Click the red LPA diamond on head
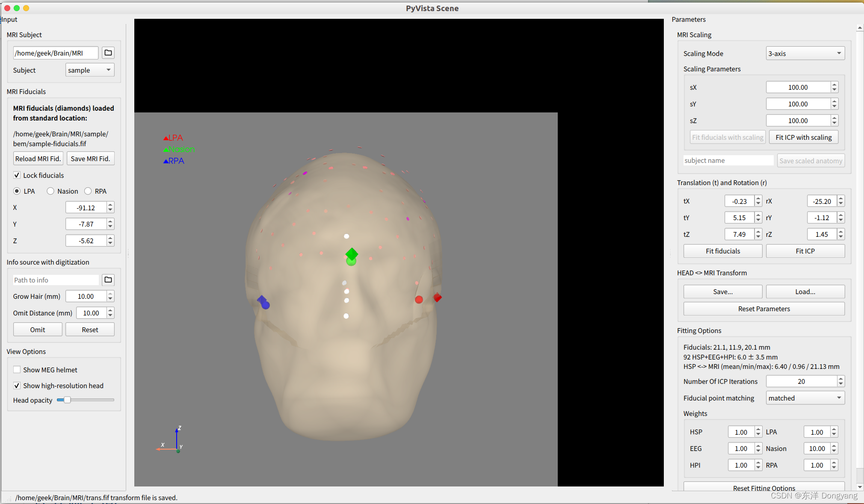 coord(437,297)
